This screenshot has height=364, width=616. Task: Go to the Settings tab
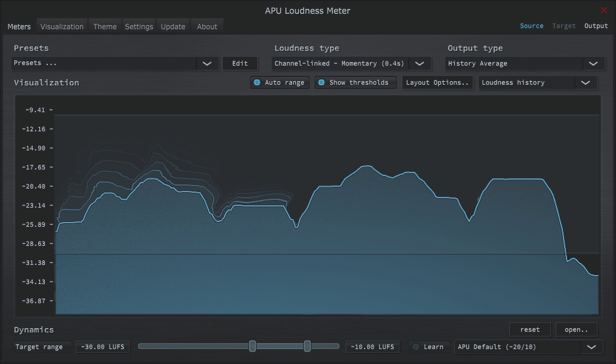click(x=139, y=27)
